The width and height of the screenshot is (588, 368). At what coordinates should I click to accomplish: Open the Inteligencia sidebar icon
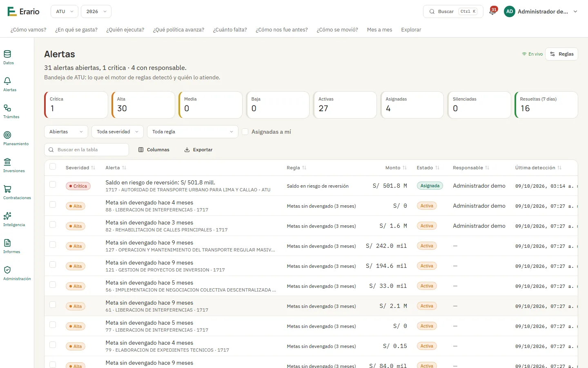coord(14,219)
